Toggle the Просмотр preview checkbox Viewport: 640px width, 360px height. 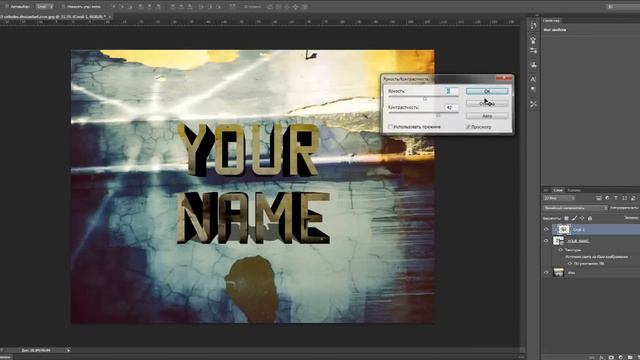(x=468, y=127)
